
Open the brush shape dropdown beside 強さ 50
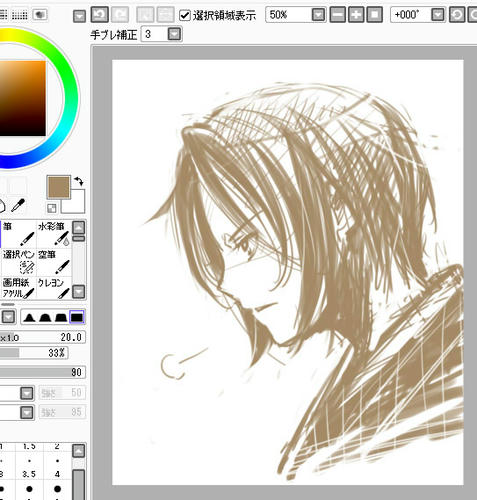pyautogui.click(x=27, y=394)
